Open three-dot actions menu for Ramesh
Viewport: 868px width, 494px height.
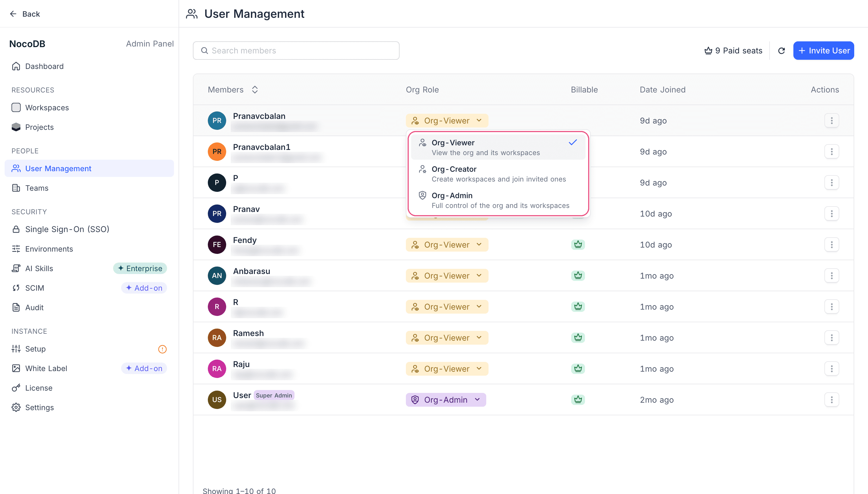click(831, 337)
